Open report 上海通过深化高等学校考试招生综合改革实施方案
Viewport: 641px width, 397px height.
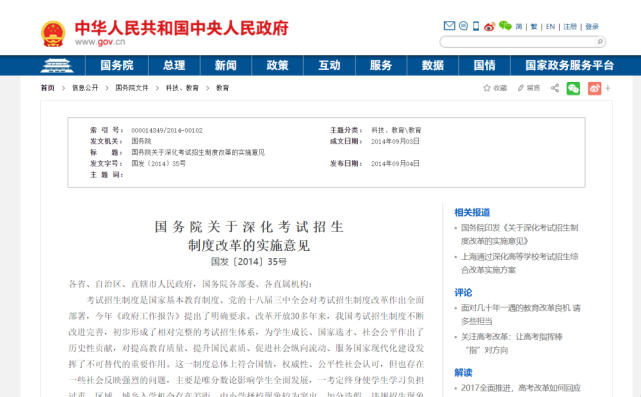point(519,263)
